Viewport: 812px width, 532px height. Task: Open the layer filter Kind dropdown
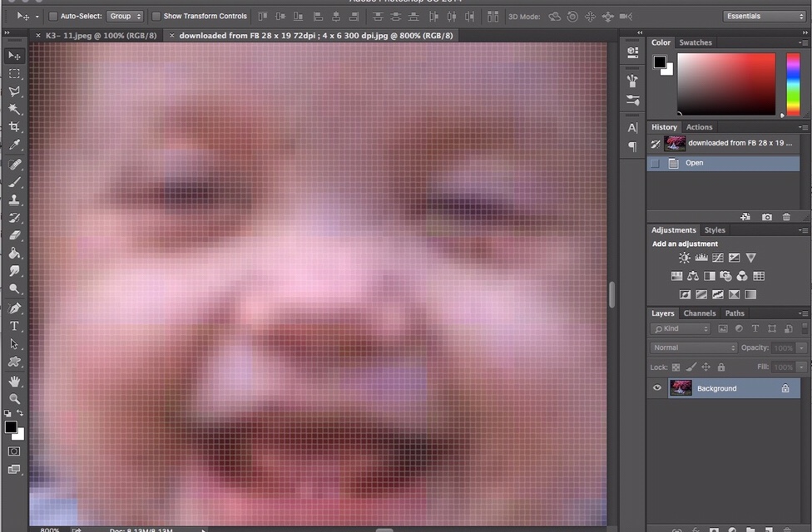point(681,328)
